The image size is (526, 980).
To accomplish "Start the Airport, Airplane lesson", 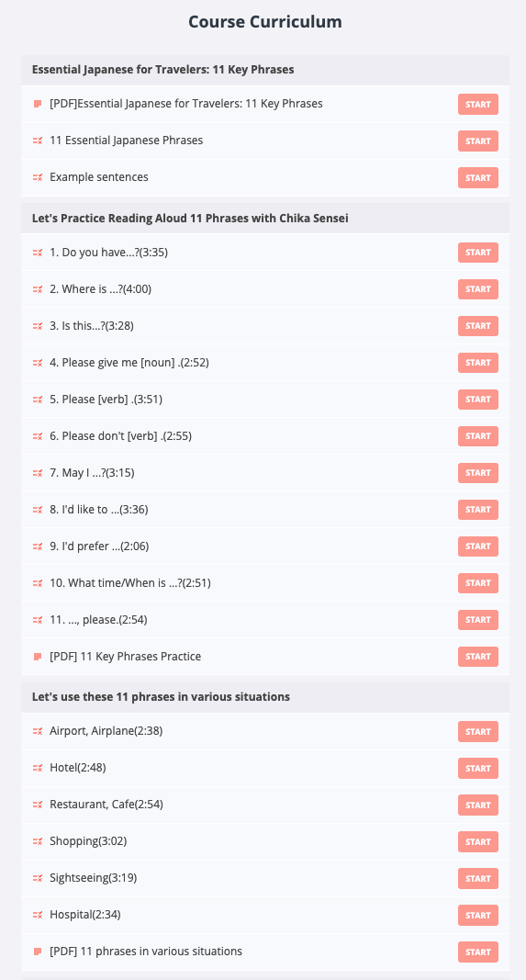I will [x=478, y=731].
